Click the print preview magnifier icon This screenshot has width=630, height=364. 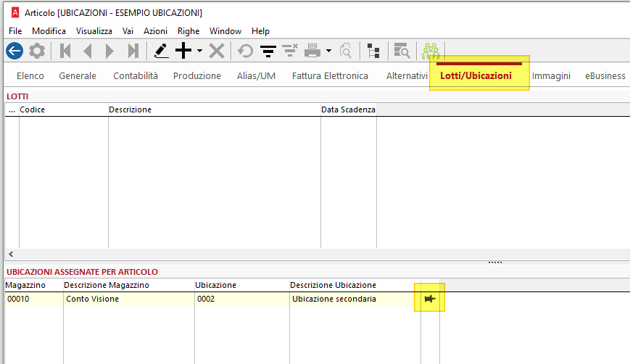coord(346,51)
